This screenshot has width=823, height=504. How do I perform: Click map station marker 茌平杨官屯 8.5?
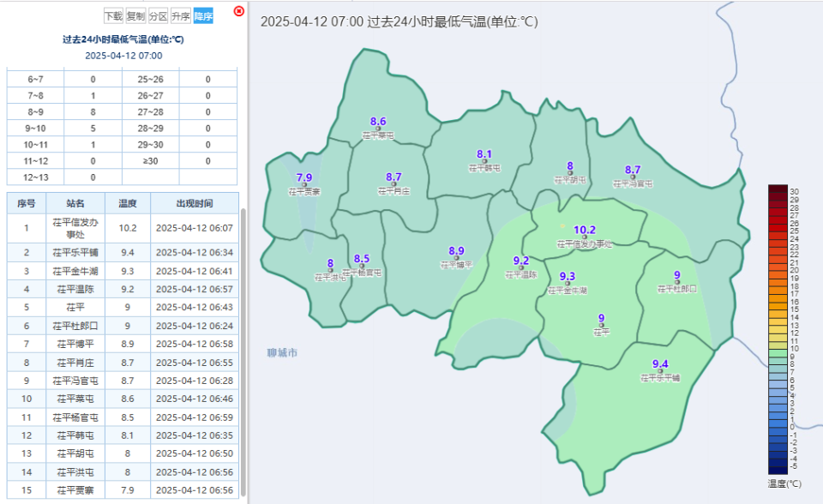(x=362, y=267)
